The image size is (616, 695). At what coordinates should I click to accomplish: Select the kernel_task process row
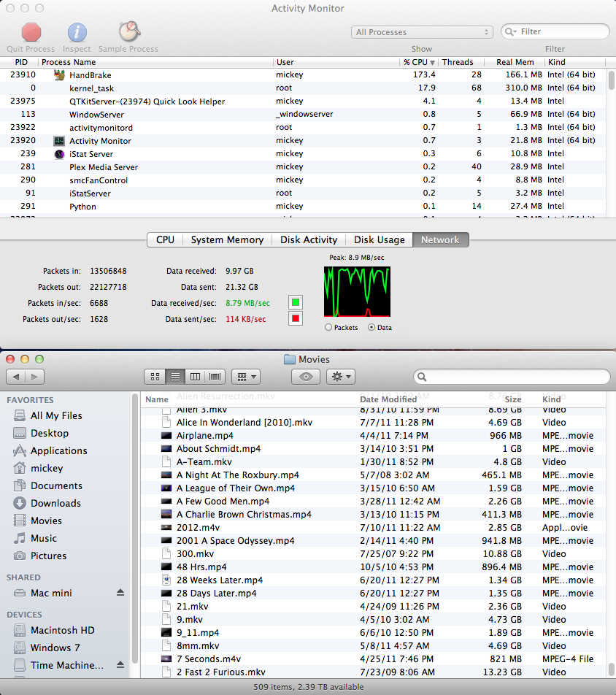tap(304, 88)
